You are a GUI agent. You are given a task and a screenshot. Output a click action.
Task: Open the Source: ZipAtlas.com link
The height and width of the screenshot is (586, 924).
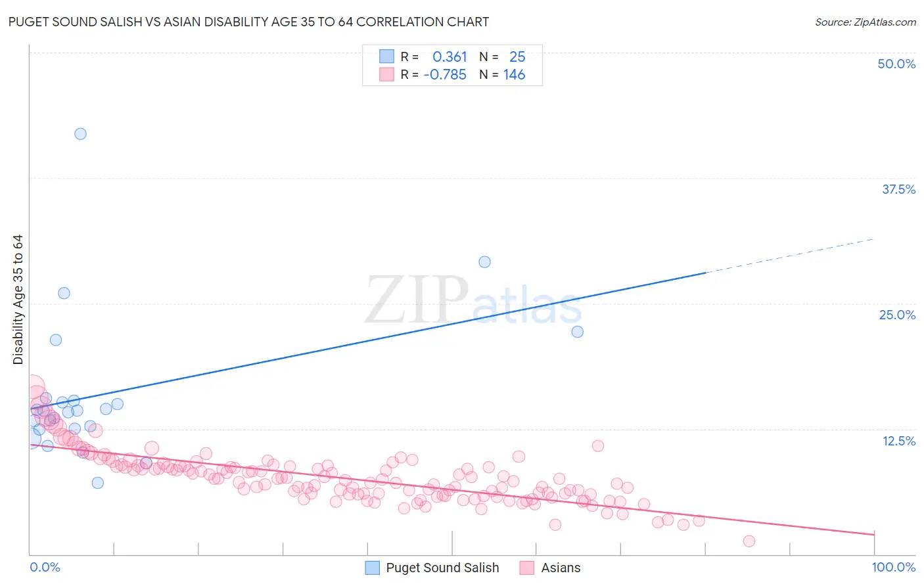point(866,22)
